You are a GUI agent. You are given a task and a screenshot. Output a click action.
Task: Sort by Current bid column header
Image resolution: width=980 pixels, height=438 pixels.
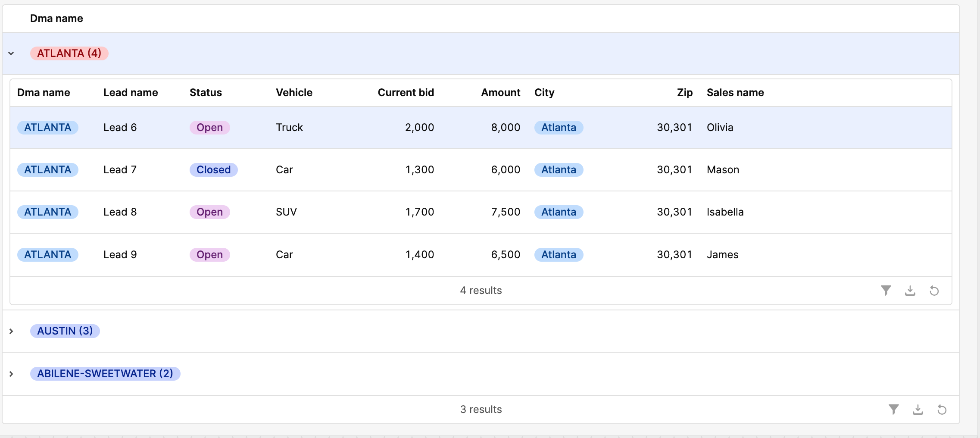pyautogui.click(x=406, y=93)
